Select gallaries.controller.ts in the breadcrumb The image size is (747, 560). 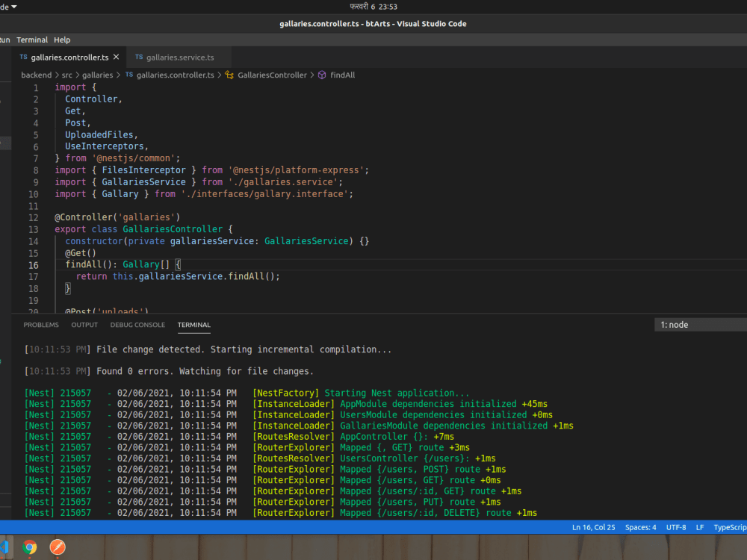tap(176, 75)
